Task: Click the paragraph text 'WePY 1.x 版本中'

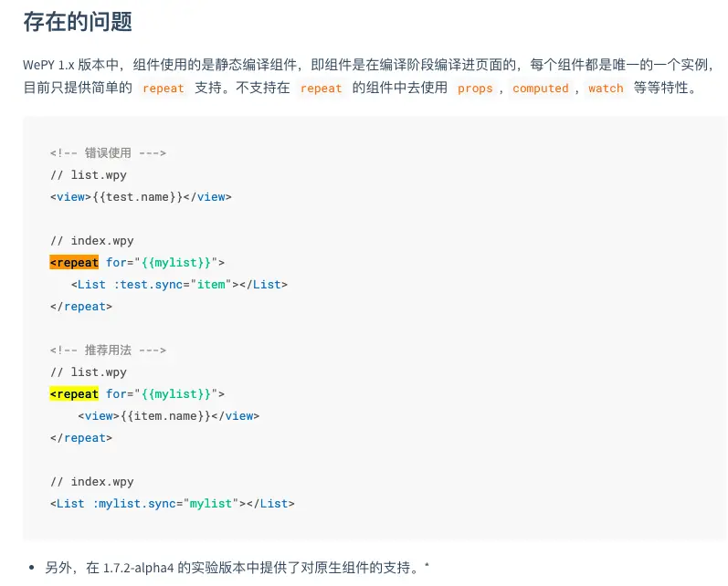Action: 71,65
